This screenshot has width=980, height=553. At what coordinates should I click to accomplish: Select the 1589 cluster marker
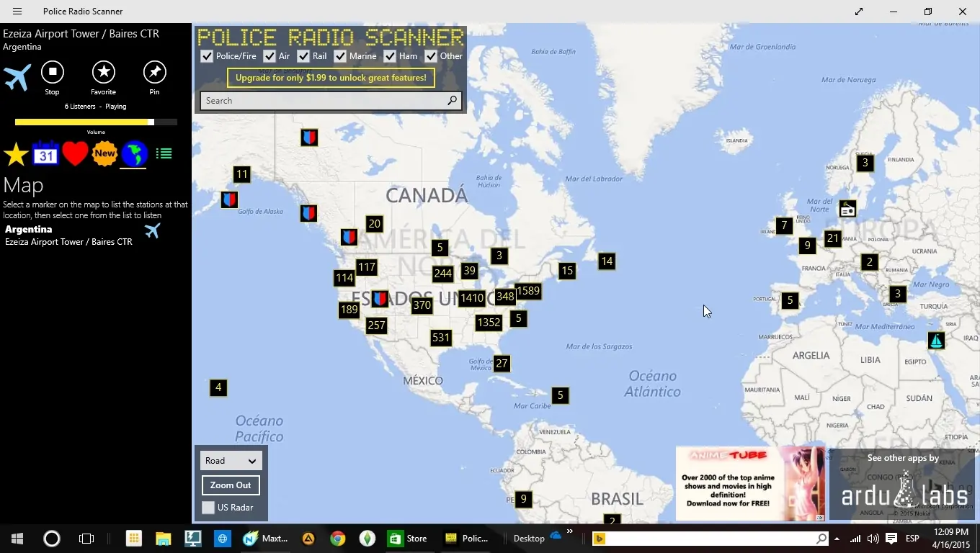(527, 291)
